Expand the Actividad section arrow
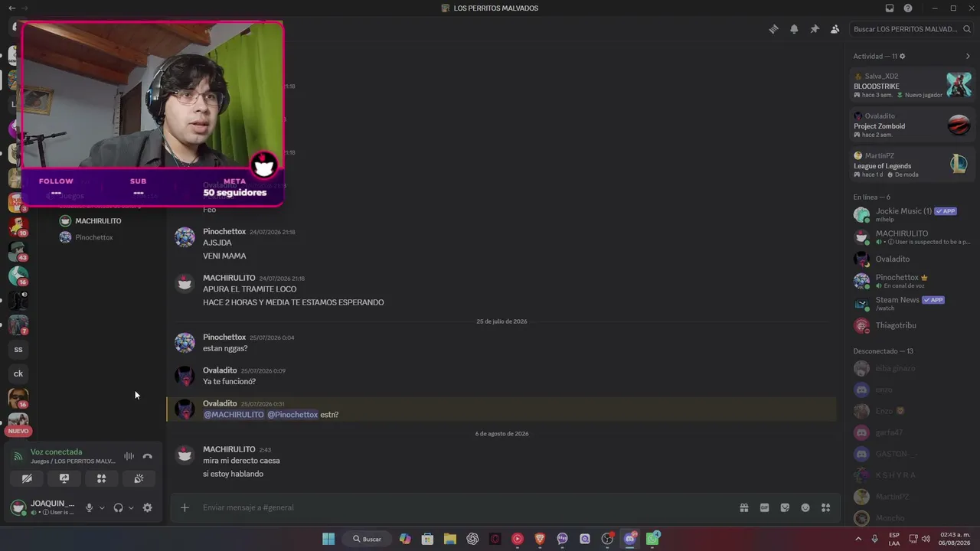 (968, 56)
